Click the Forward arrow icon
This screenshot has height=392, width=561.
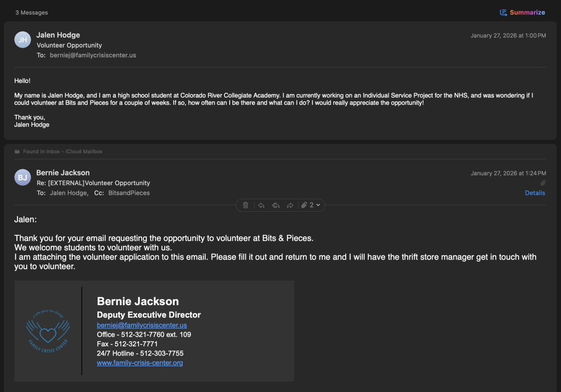(x=290, y=205)
